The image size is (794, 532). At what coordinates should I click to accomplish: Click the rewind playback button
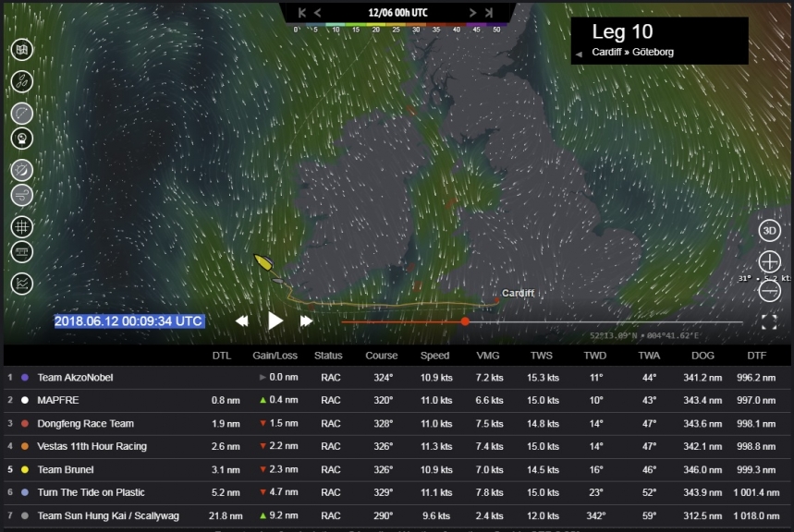[242, 320]
